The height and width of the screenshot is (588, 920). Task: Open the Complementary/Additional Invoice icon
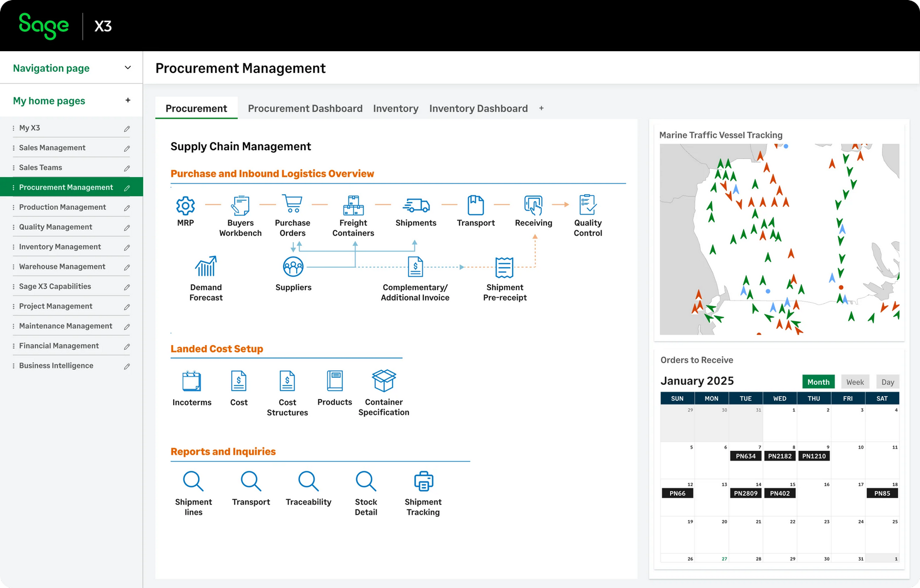[415, 267]
